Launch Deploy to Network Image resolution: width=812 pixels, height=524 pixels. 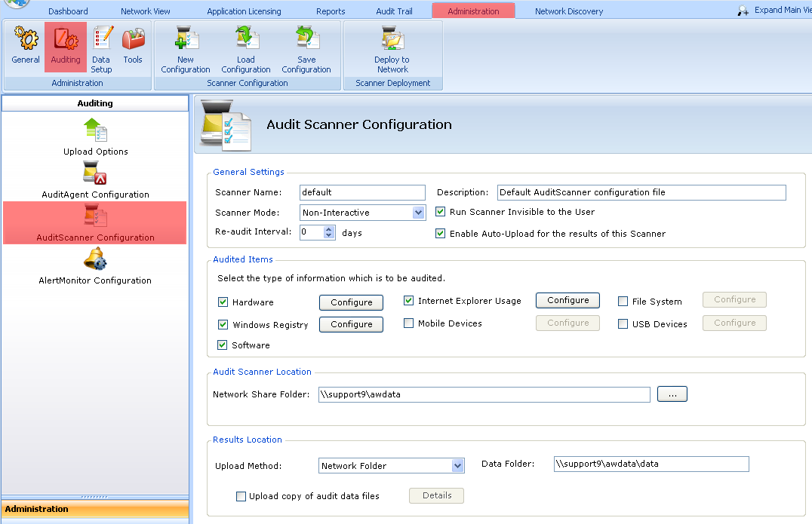(392, 50)
